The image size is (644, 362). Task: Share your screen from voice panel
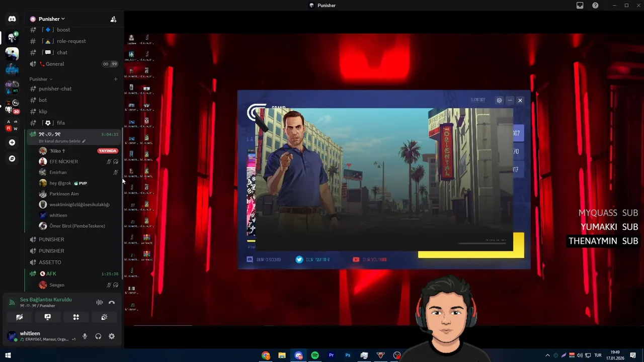pyautogui.click(x=48, y=317)
